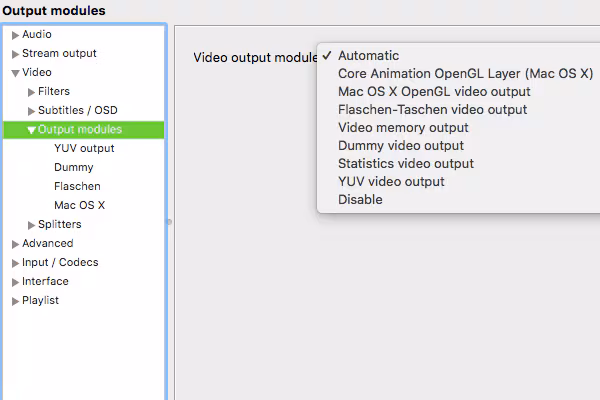The image size is (600, 400).
Task: Collapse the Video tree section
Action: (x=15, y=73)
